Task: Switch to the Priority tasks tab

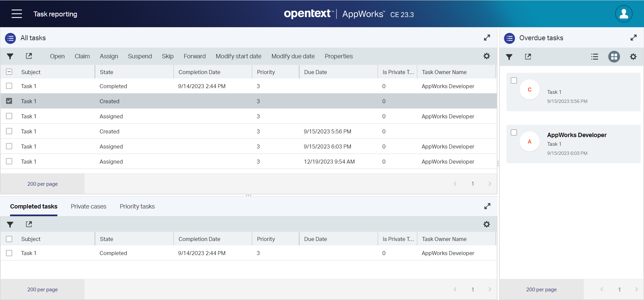Action: tap(137, 206)
